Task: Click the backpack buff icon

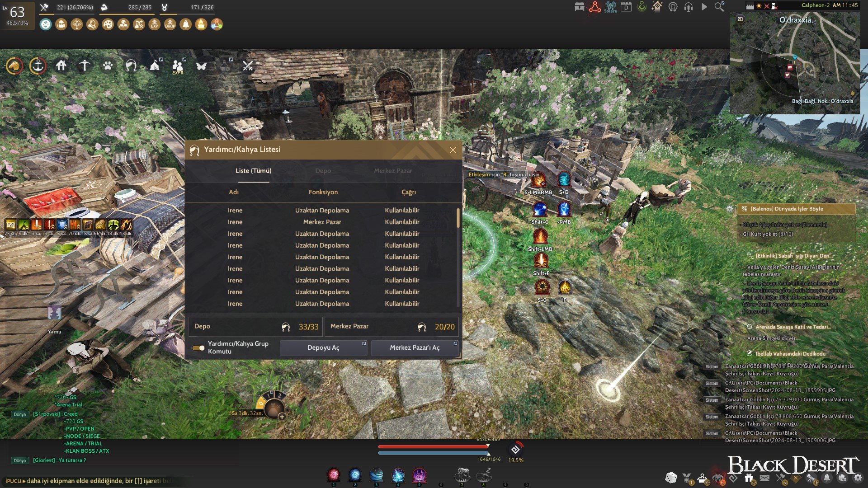Action: click(x=61, y=24)
